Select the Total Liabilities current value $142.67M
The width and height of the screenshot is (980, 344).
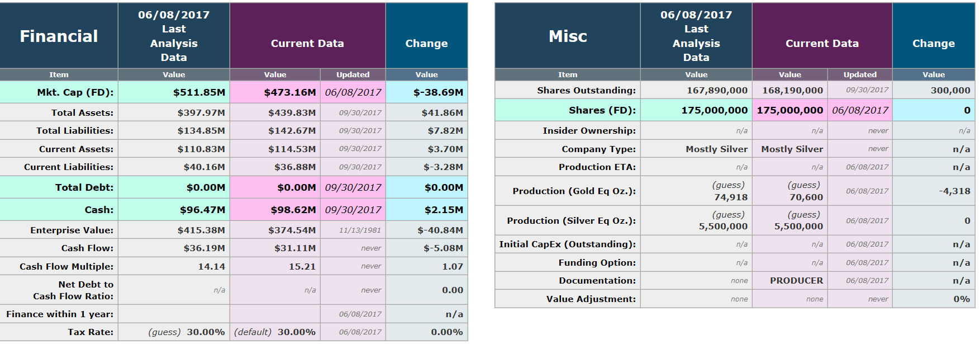click(292, 131)
